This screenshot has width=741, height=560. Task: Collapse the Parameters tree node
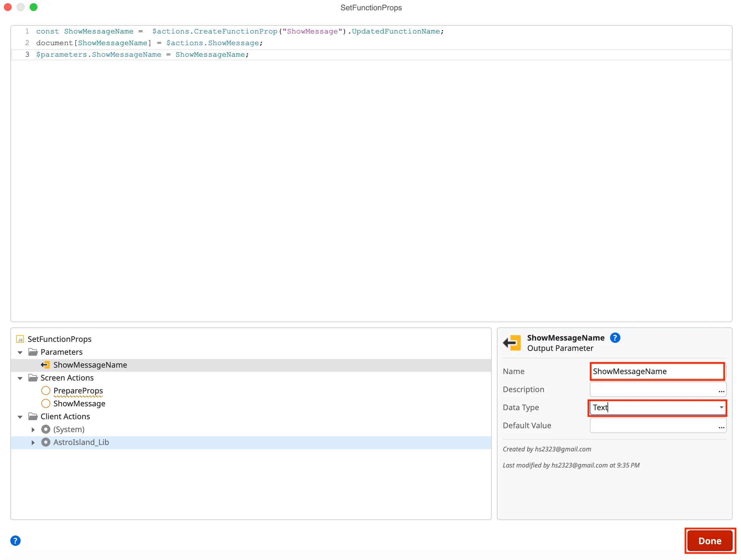coord(20,352)
